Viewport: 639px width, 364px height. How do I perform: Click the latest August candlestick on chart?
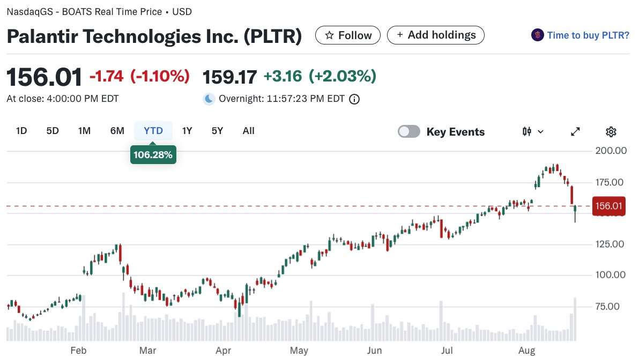coord(575,213)
